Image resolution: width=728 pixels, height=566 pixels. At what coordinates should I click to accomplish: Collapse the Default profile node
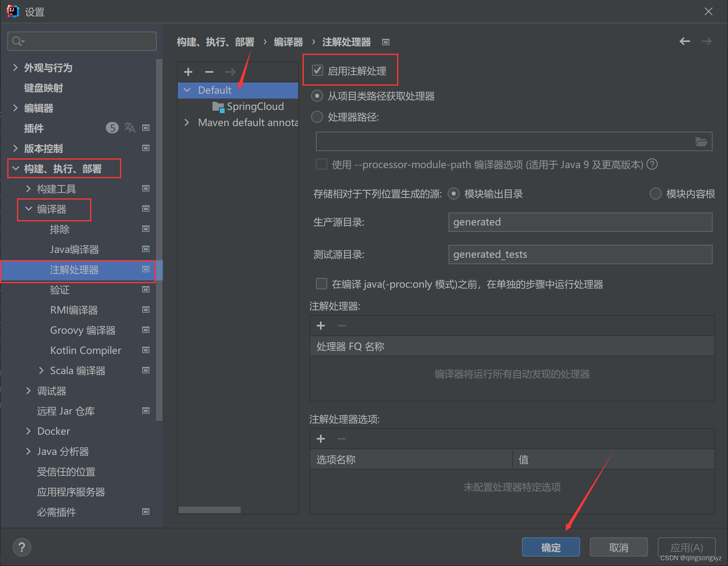[x=187, y=90]
